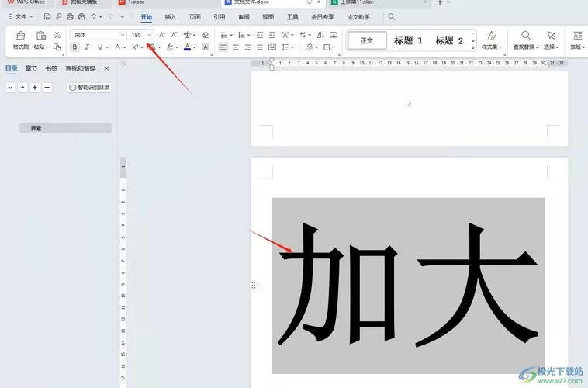Apply the 标题 2 style
This screenshot has width=588, height=388.
(449, 40)
